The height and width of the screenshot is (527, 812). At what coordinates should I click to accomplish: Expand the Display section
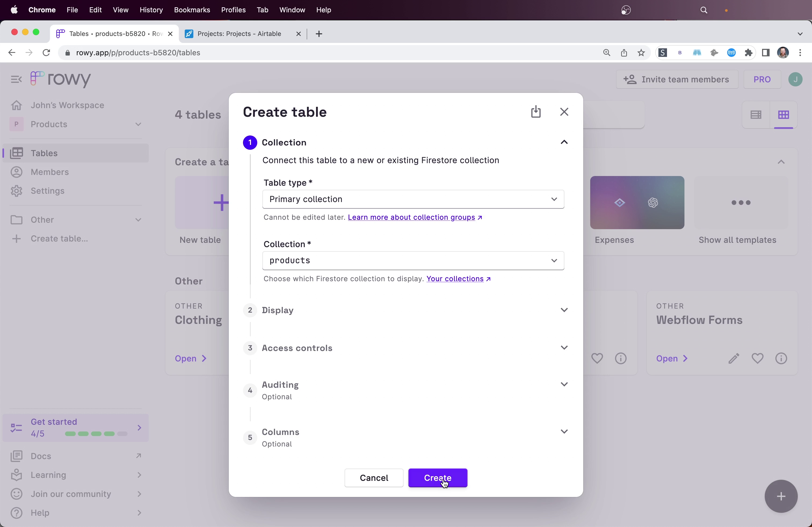[x=563, y=310]
